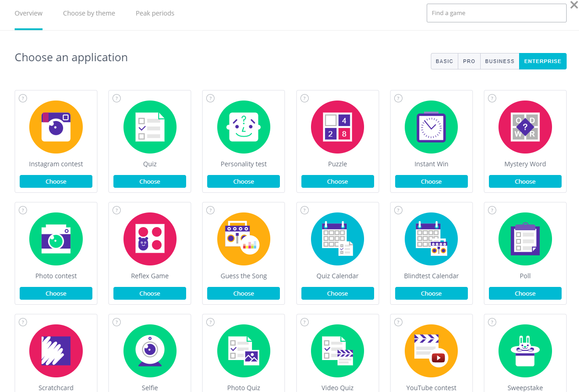The width and height of the screenshot is (579, 392).
Task: Click the Reflex Game icon
Action: click(x=150, y=239)
